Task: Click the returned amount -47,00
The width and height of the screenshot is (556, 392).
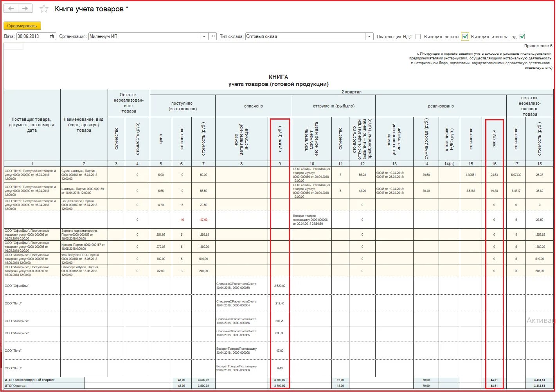Action: (203, 220)
